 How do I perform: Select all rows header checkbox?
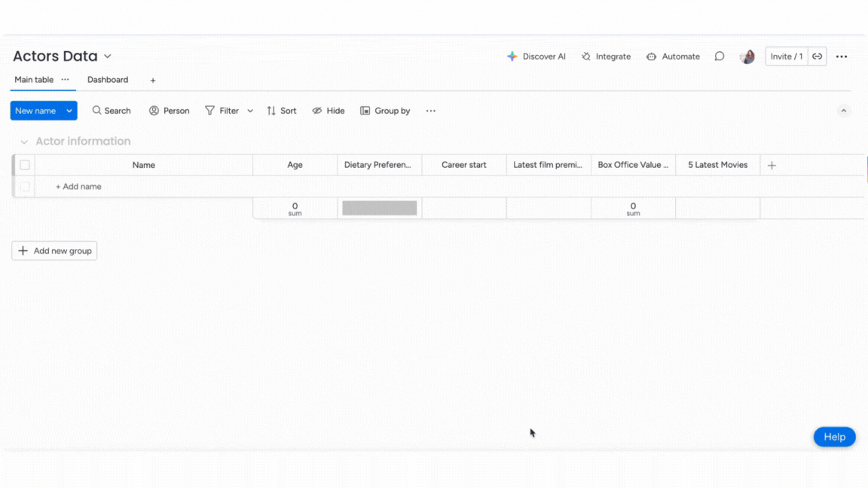click(24, 165)
